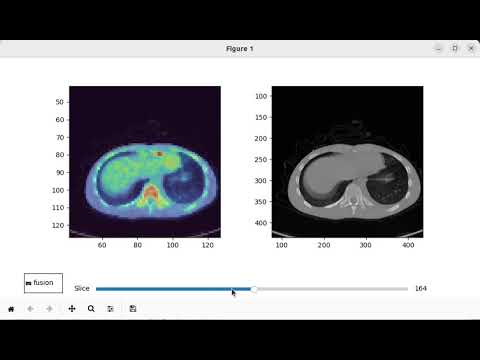This screenshot has width=480, height=360.
Task: Toggle the fusion checkbox
Action: point(29,283)
